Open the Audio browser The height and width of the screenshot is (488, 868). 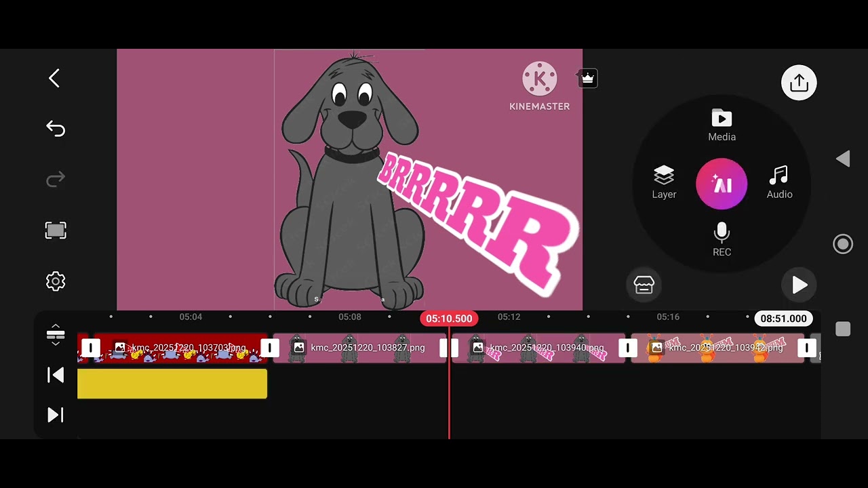coord(779,183)
